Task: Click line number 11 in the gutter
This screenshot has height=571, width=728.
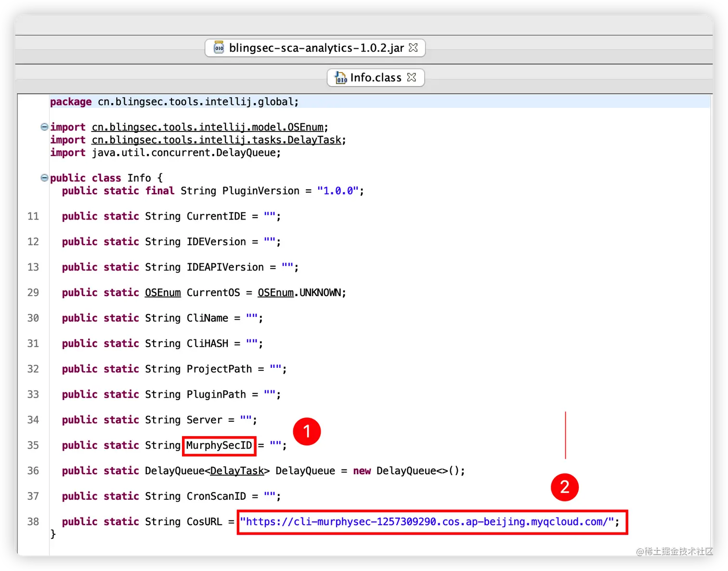Action: click(33, 216)
